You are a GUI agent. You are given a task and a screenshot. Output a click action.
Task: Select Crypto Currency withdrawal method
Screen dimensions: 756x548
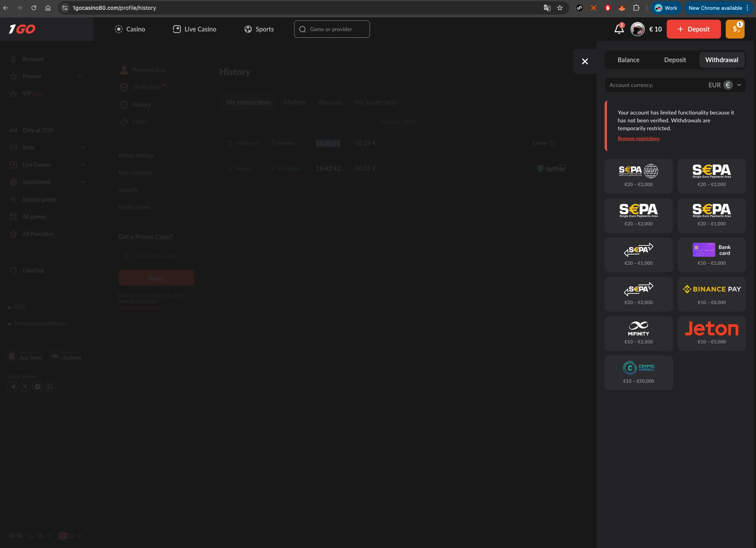point(638,373)
